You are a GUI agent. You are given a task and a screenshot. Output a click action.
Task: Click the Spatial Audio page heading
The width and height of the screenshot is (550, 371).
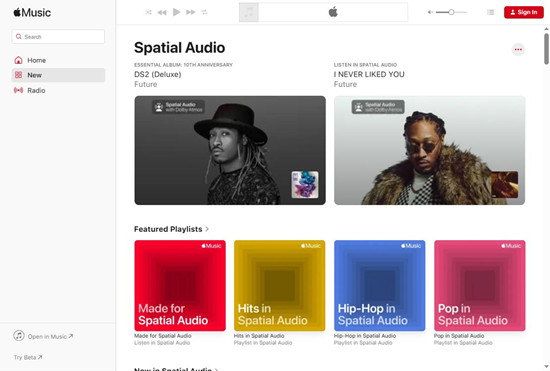point(180,48)
